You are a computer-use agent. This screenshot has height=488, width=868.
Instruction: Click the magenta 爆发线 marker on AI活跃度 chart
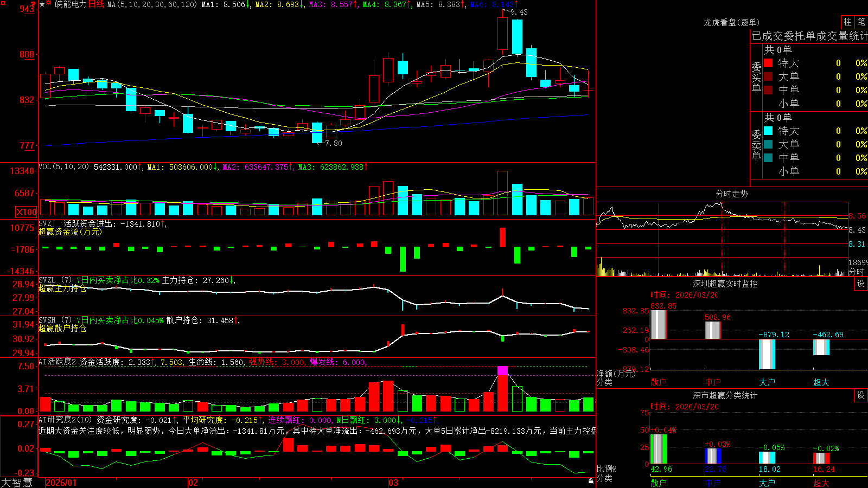pyautogui.click(x=503, y=371)
